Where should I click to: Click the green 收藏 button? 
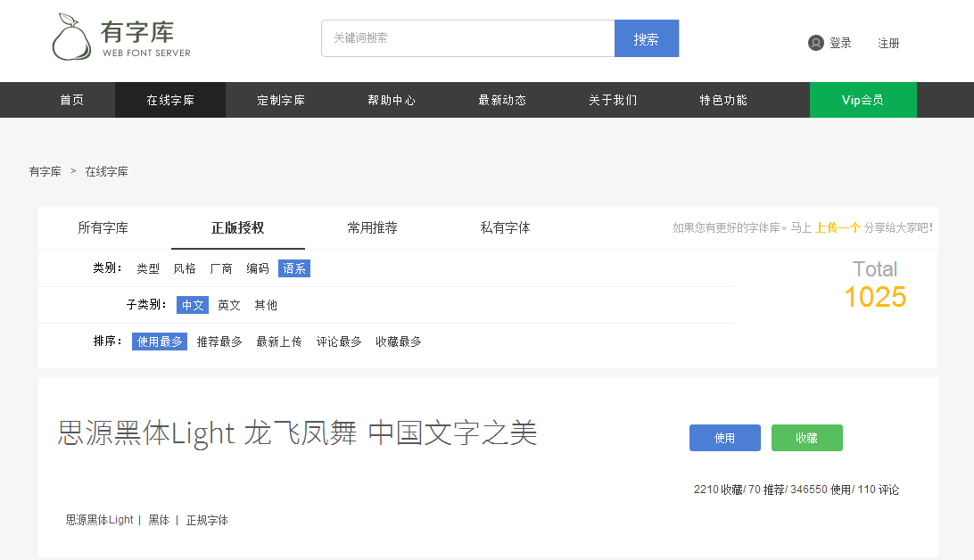807,438
